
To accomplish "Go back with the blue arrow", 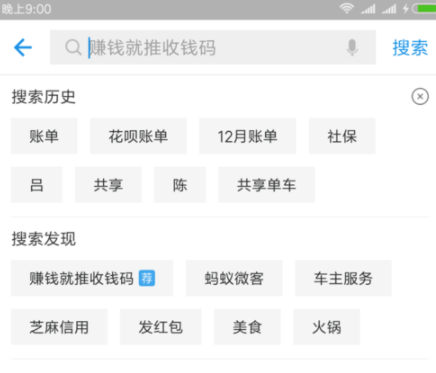I will (23, 47).
